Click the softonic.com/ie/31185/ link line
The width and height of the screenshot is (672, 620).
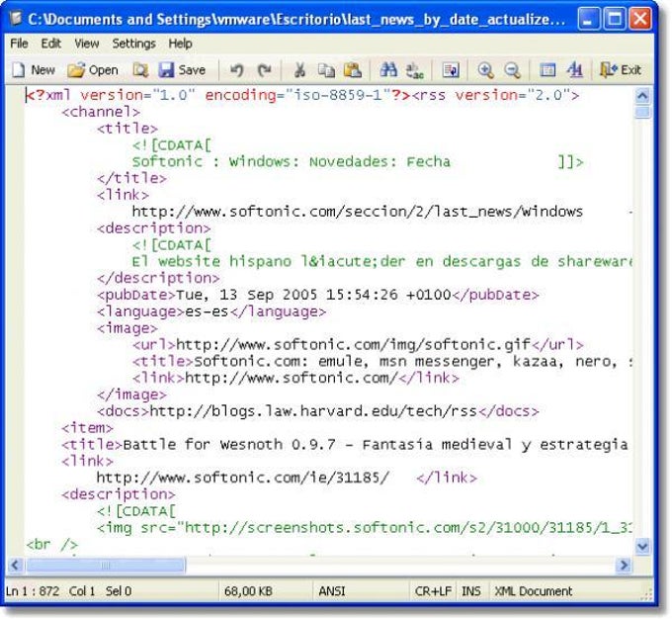[x=287, y=478]
